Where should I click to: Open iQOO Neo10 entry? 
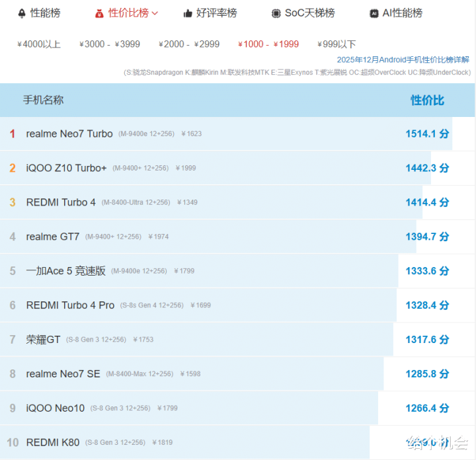[56, 408]
